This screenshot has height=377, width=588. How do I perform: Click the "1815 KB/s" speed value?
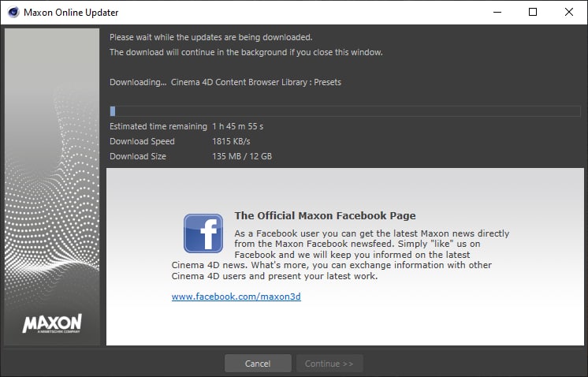(231, 141)
